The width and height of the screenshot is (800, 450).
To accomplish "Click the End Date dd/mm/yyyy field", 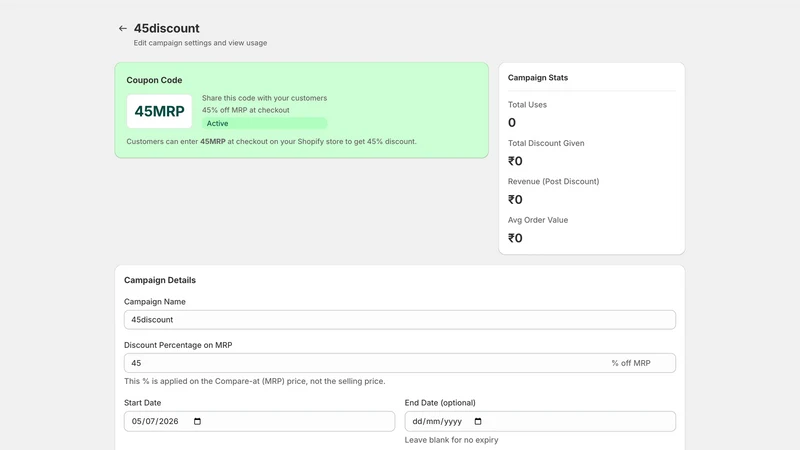I will 540,421.
